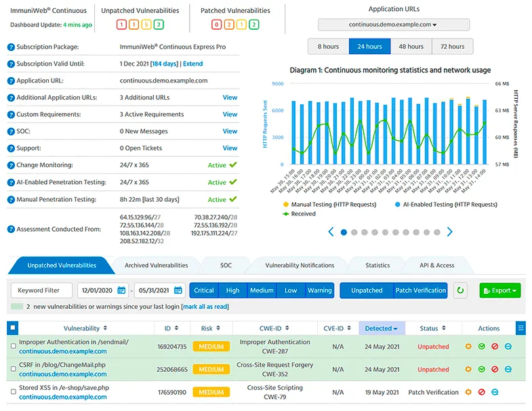Open calendar icon for the 05/31/2021 date field
The height and width of the screenshot is (411, 532).
click(x=179, y=290)
